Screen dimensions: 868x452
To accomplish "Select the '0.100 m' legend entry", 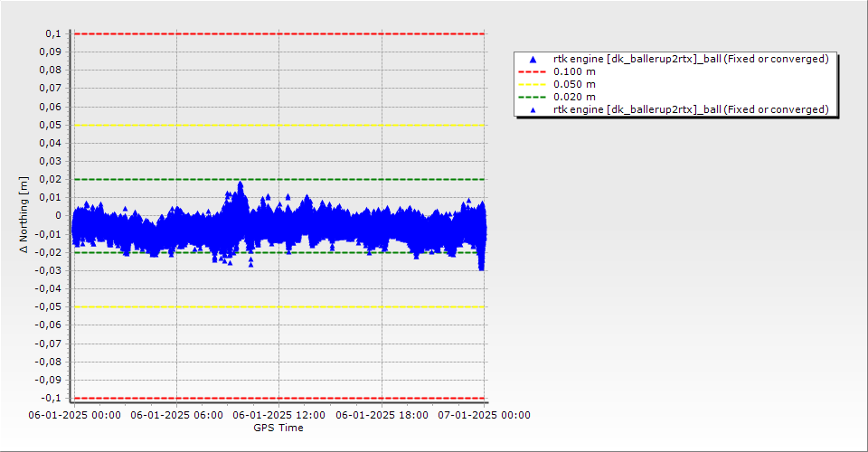I will (x=575, y=72).
